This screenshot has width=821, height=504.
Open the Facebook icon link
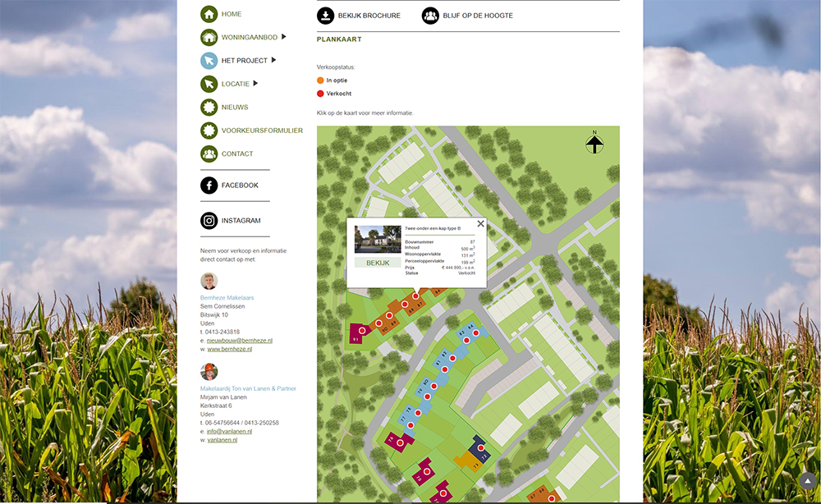tap(209, 186)
